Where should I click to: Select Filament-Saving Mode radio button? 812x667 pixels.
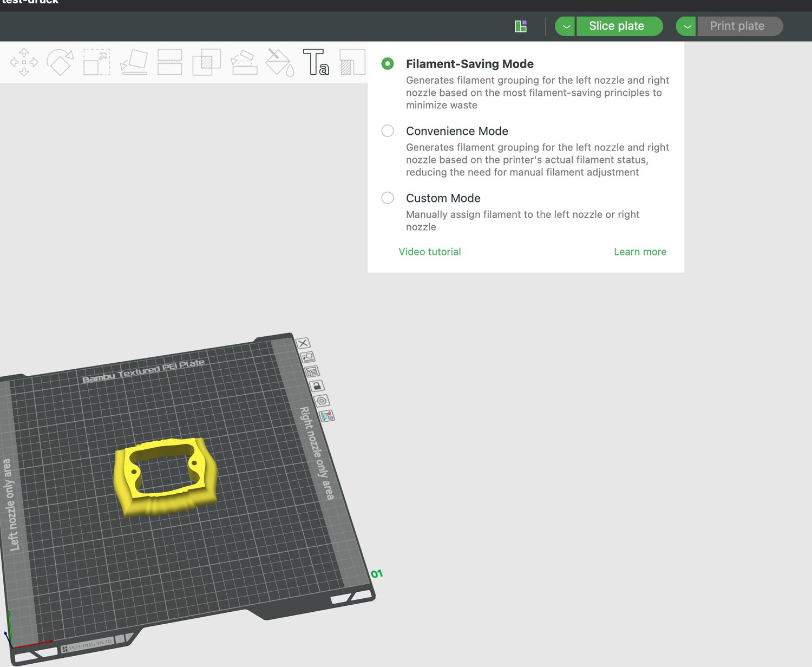point(388,64)
